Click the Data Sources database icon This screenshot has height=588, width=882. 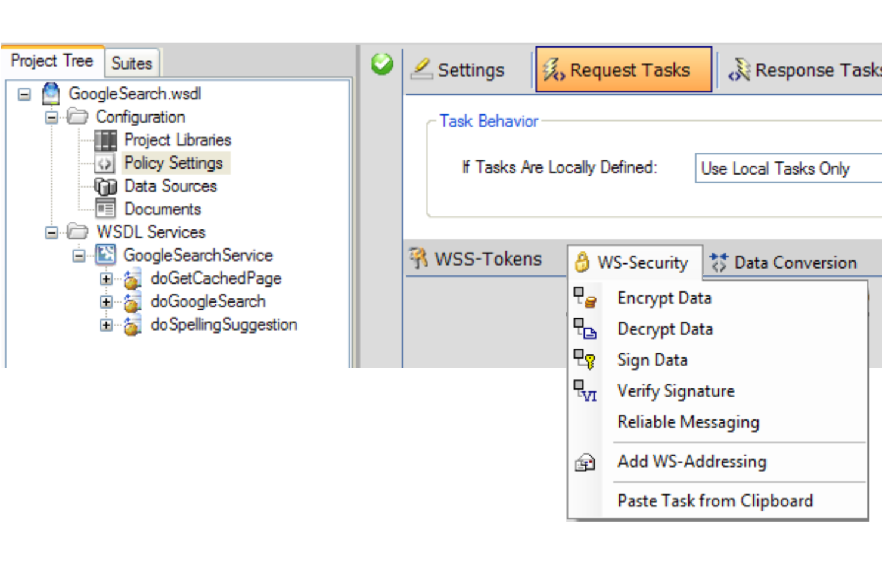(x=105, y=186)
